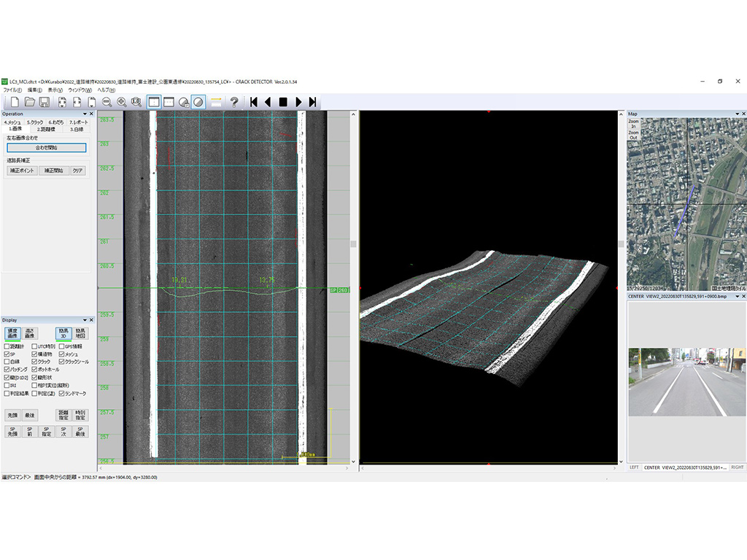The height and width of the screenshot is (560, 747).
Task: Click the Open folder toolbar icon
Action: [29, 102]
